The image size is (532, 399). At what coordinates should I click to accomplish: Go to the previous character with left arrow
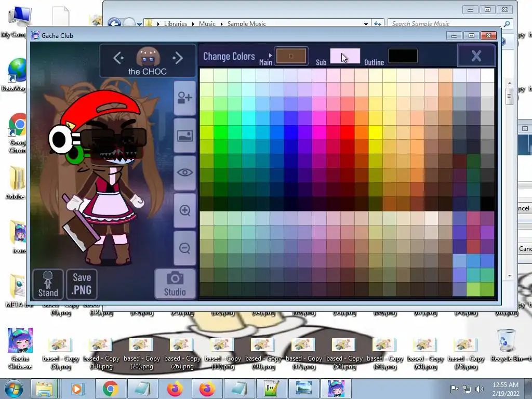[x=118, y=58]
